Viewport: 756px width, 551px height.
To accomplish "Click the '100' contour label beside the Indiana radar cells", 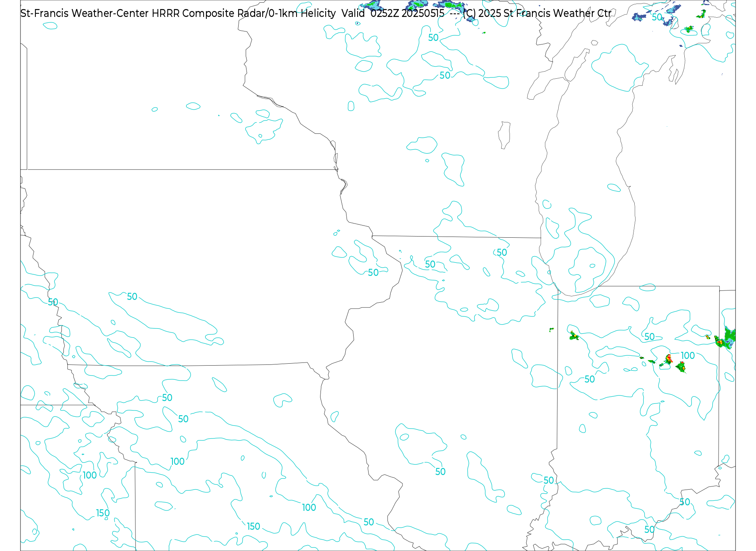I will [687, 356].
